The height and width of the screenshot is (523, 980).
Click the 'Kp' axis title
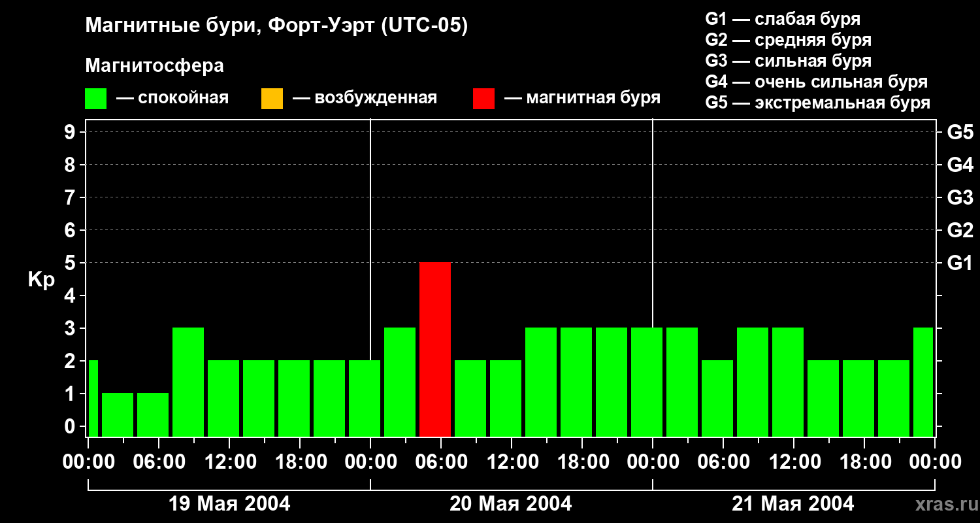pos(41,280)
